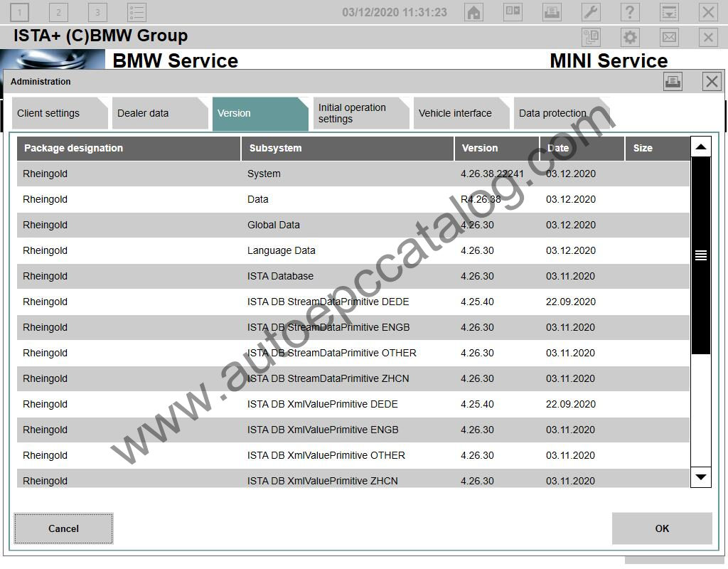The width and height of the screenshot is (728, 569).
Task: Open the question mark help icon
Action: click(x=630, y=12)
